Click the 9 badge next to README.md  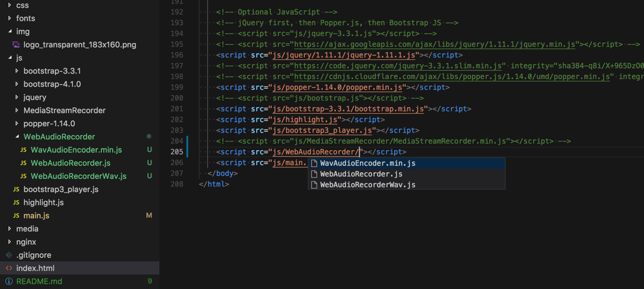click(150, 281)
